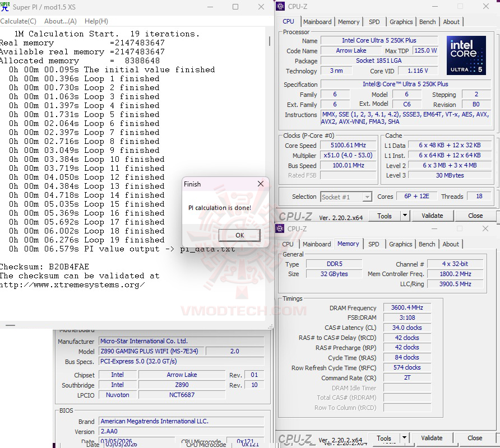The width and height of the screenshot is (500, 448).
Task: Click the 574 clocks tRFC value
Action: 407,367
